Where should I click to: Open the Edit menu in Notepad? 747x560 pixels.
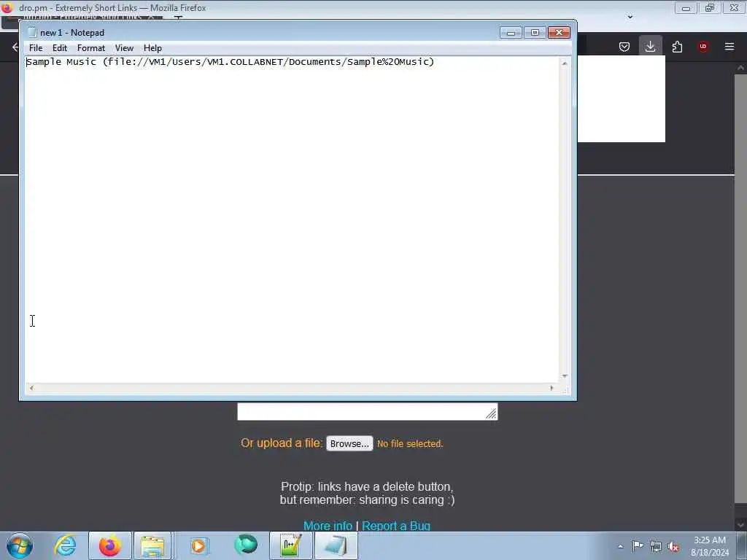(x=60, y=48)
